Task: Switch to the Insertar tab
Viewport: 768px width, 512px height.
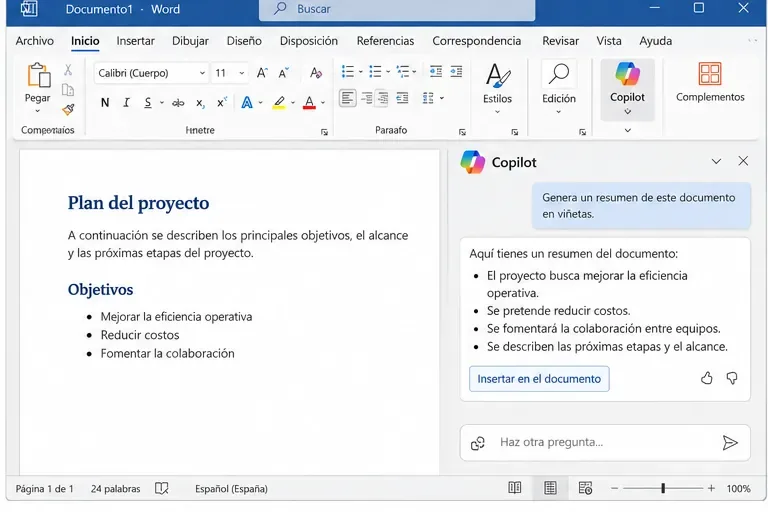Action: click(x=135, y=41)
